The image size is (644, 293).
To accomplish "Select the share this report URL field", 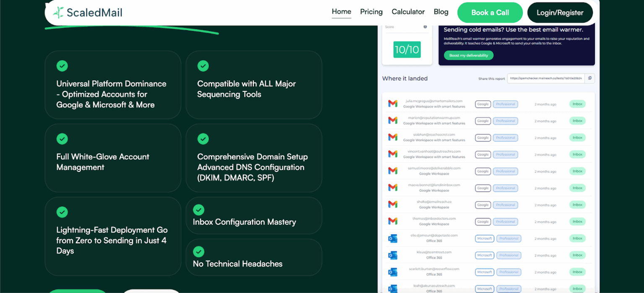I will pyautogui.click(x=546, y=78).
